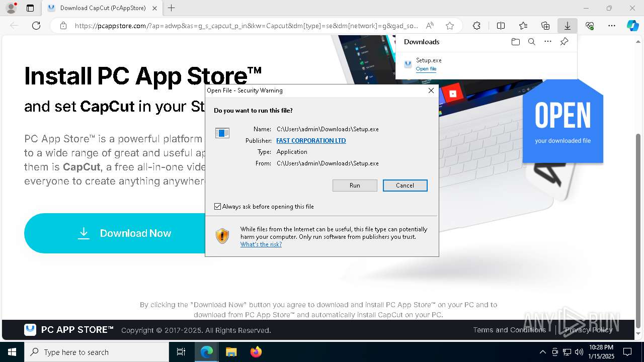Click the Cancel button
The width and height of the screenshot is (644, 362).
click(x=405, y=186)
